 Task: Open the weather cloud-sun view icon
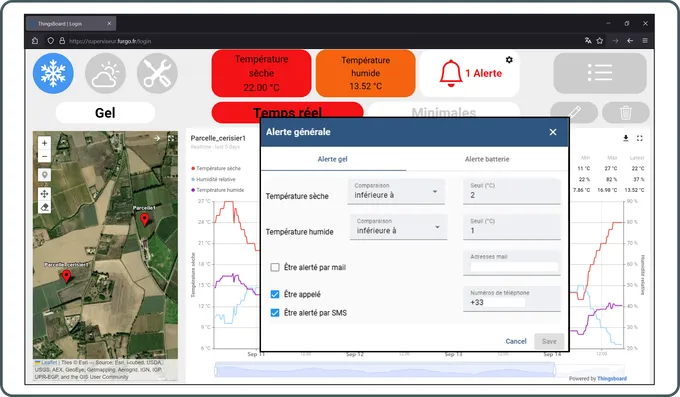coord(105,73)
